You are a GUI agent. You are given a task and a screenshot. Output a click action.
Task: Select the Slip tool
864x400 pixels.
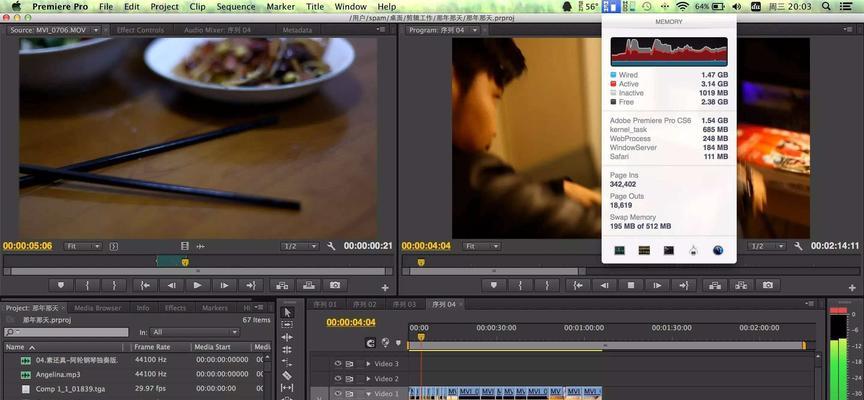tap(287, 388)
